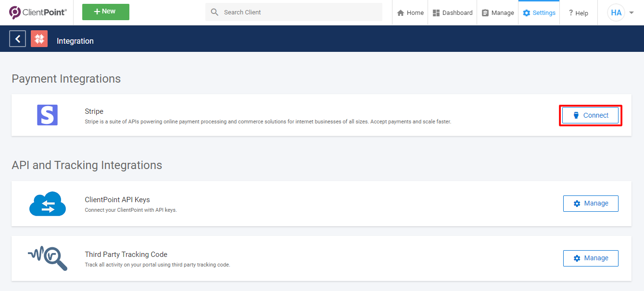Click the ClientPoint API Keys cloud icon

(x=48, y=204)
